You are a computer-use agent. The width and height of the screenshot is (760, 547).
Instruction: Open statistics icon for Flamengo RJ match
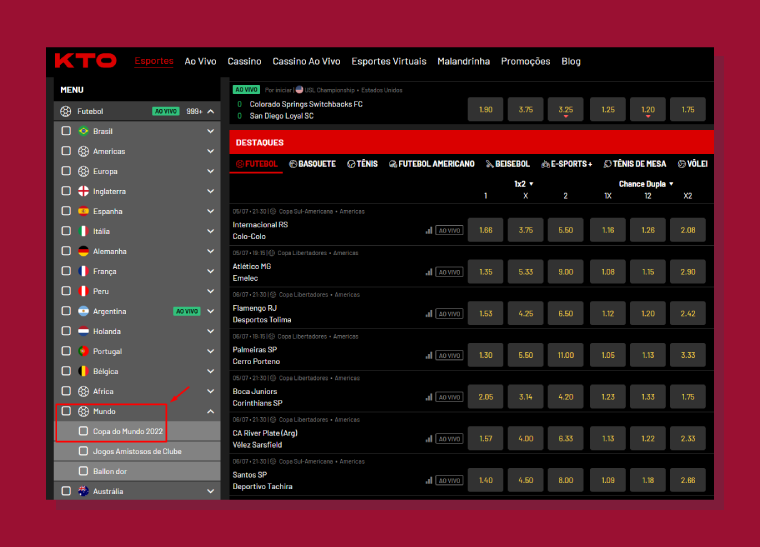[429, 314]
